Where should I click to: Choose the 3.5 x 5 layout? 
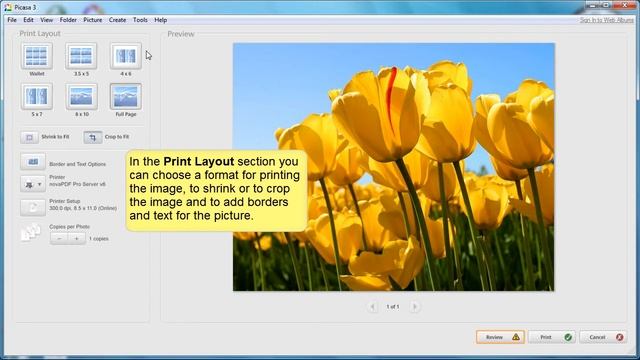click(x=81, y=56)
